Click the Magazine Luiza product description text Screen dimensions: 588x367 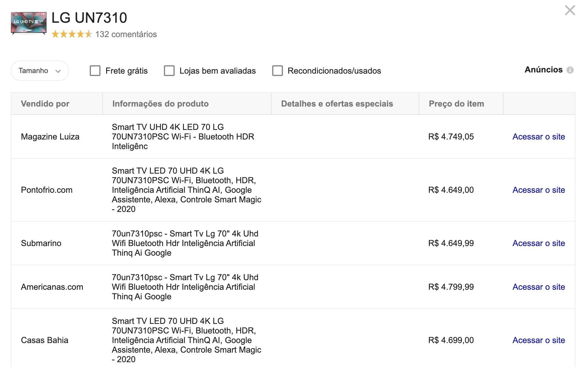pyautogui.click(x=183, y=137)
